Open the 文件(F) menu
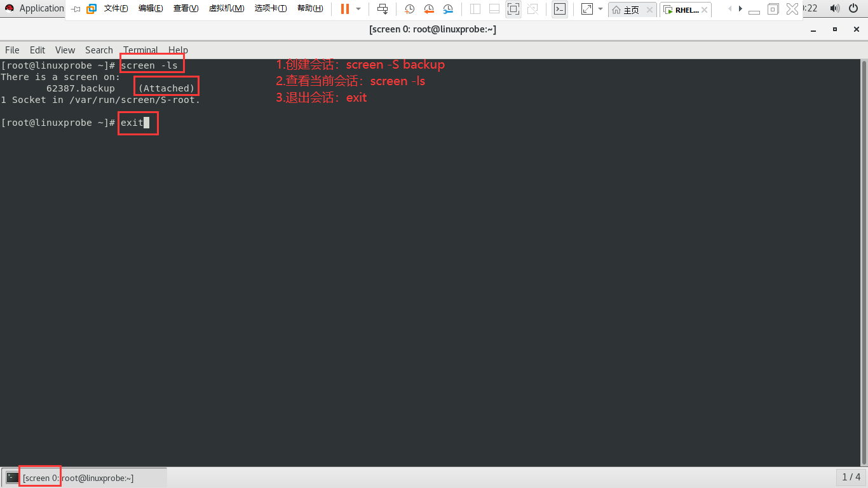868x488 pixels. coord(116,8)
